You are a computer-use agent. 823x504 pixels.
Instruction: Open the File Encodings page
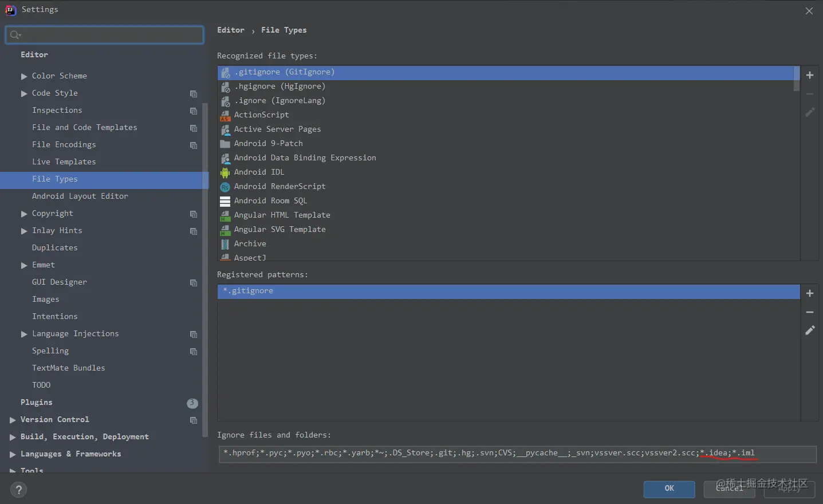64,144
